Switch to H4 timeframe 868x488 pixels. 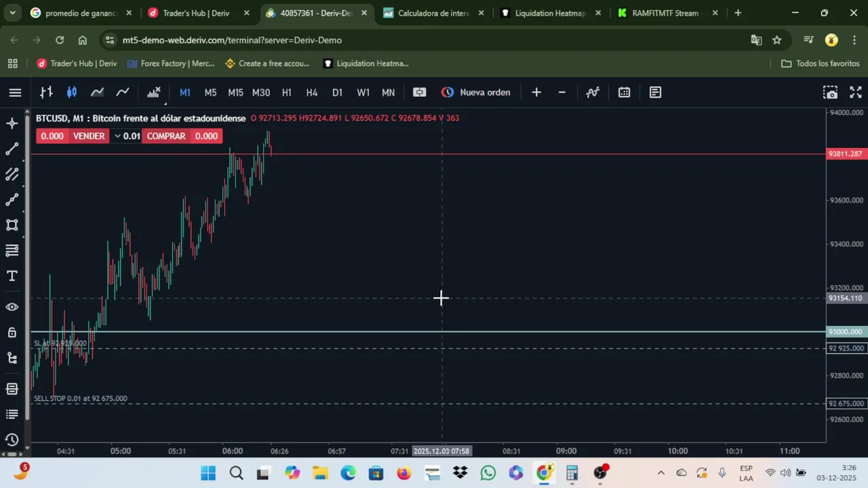[x=312, y=92]
